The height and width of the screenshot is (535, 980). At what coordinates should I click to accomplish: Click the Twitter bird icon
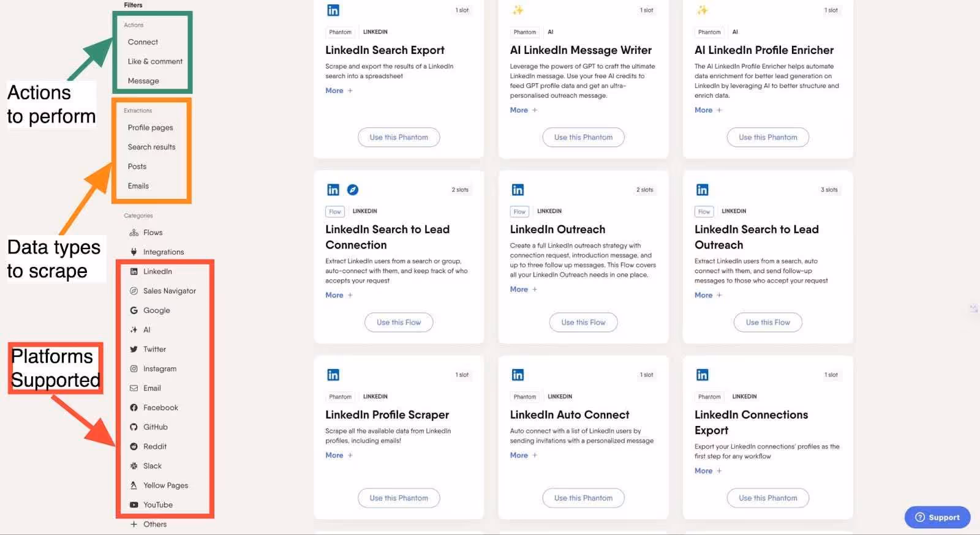pyautogui.click(x=134, y=350)
